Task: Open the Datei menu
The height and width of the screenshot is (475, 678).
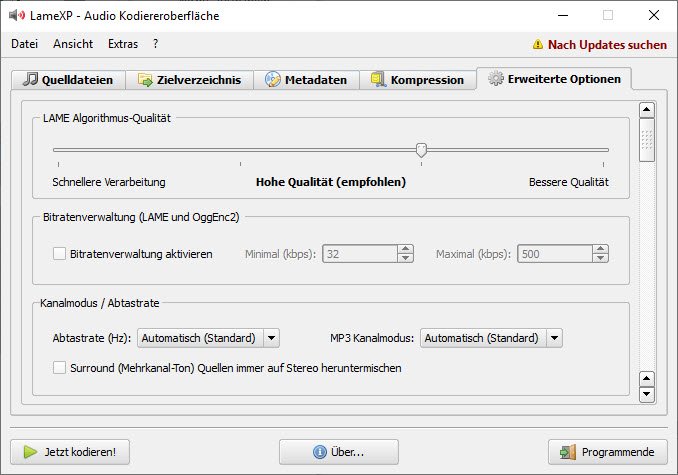Action: tap(24, 44)
